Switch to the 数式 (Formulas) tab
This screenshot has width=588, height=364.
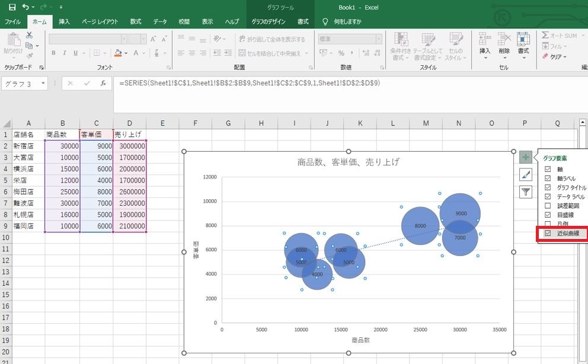point(135,22)
